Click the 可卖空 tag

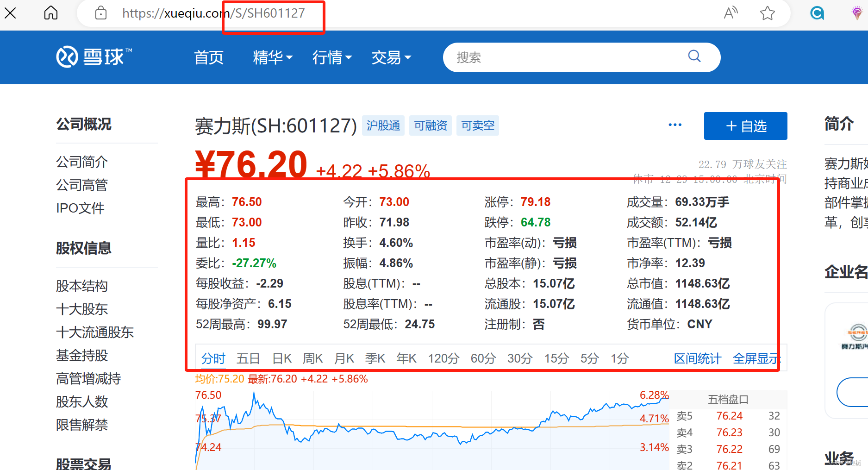point(478,125)
